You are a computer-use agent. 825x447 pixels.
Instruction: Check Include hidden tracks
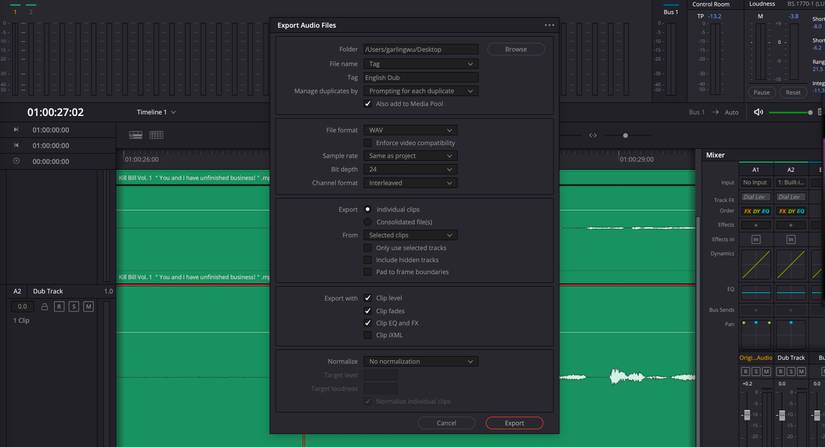click(x=368, y=260)
